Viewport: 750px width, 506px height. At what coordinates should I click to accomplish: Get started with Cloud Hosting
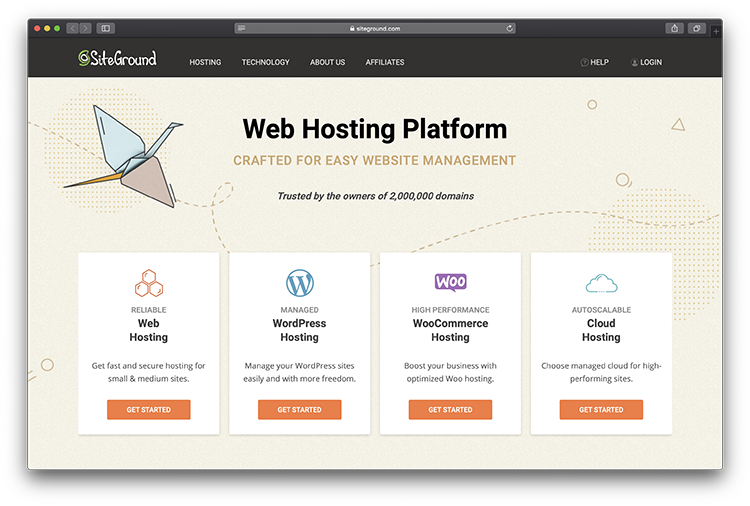(601, 410)
